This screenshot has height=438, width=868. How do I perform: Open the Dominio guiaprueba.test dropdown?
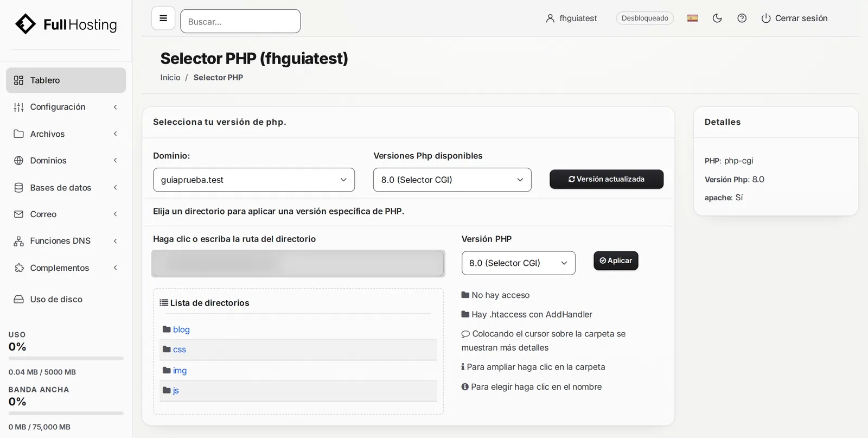click(x=254, y=180)
